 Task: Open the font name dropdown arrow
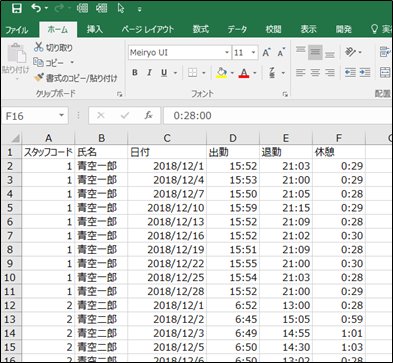tap(227, 53)
